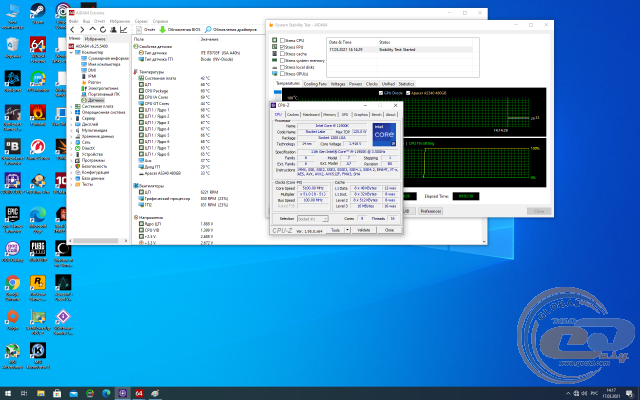
Task: Launch FurMark desktop shortcut
Action: click(38, 115)
